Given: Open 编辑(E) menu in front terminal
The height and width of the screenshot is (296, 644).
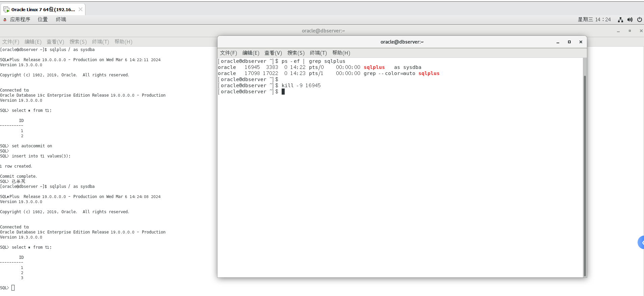Looking at the screenshot, I should (251, 53).
